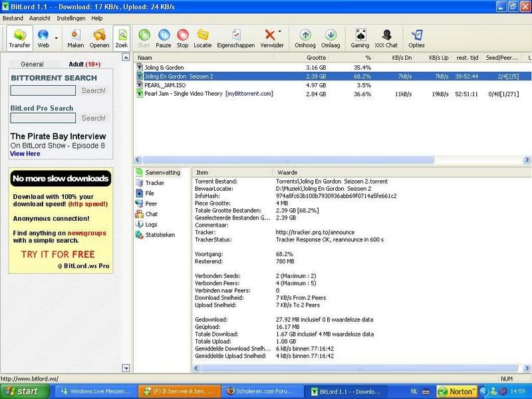
Task: Click the PEARL_JAM.ISO torrent status icon
Action: pyautogui.click(x=140, y=85)
